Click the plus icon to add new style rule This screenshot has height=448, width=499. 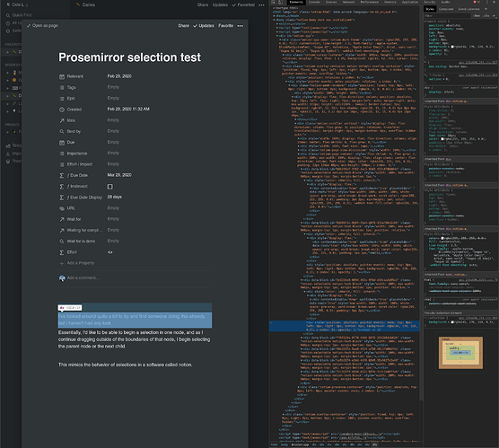click(x=495, y=15)
